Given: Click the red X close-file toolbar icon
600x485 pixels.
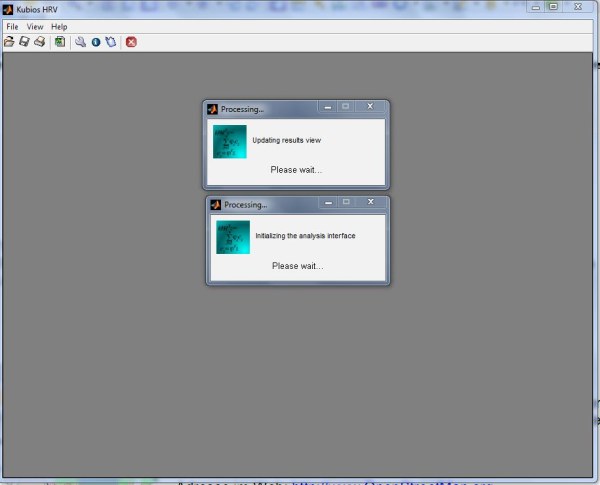Looking at the screenshot, I should coord(131,42).
